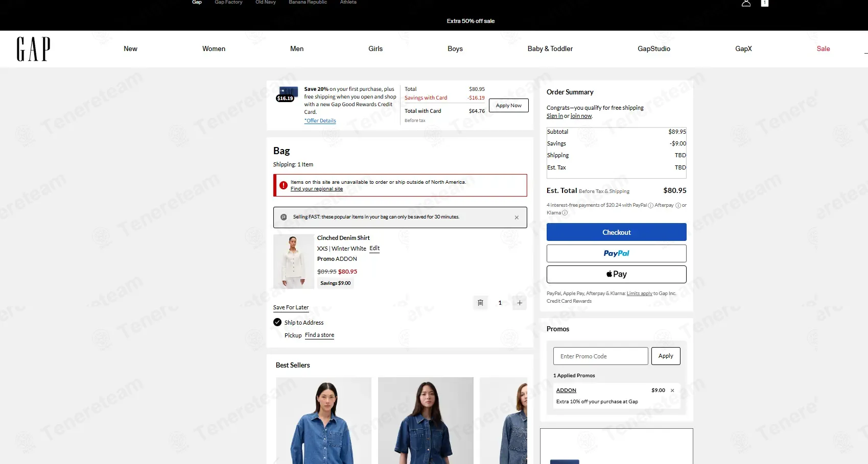Click the blue Checkout button

617,232
